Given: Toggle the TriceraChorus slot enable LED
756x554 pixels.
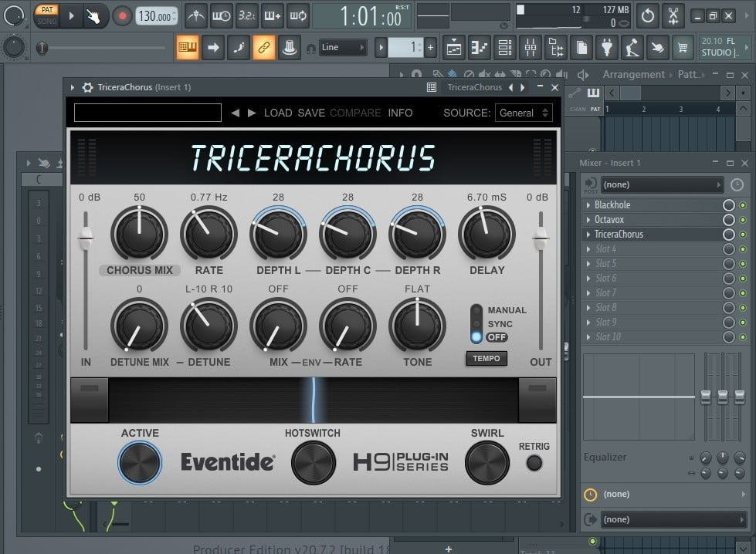Looking at the screenshot, I should point(743,235).
